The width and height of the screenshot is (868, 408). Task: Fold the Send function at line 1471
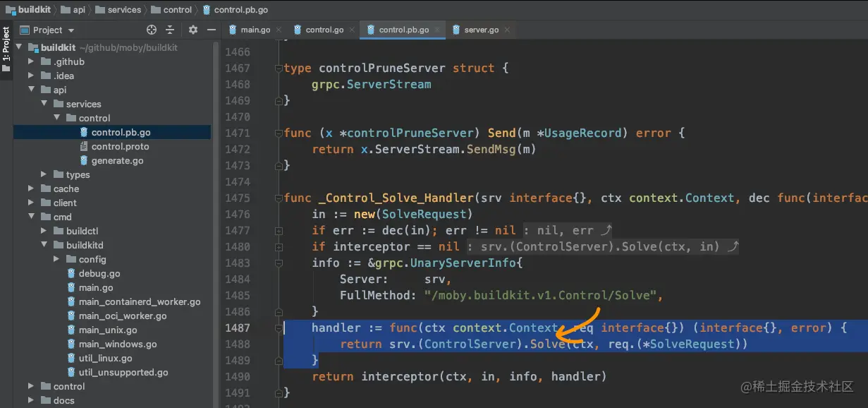[x=279, y=133]
